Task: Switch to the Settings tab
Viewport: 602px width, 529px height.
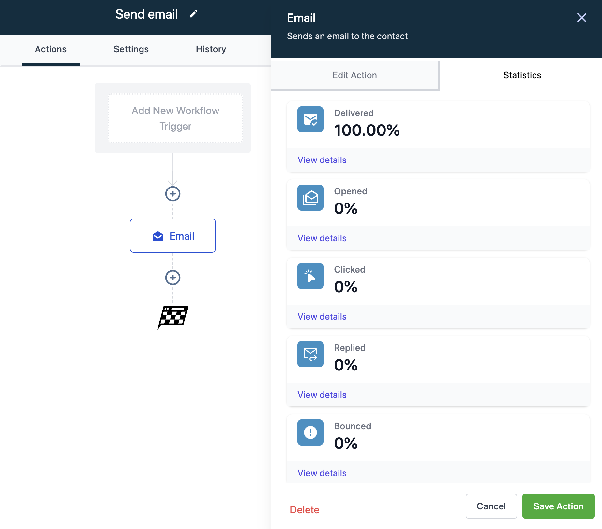Action: [x=131, y=49]
